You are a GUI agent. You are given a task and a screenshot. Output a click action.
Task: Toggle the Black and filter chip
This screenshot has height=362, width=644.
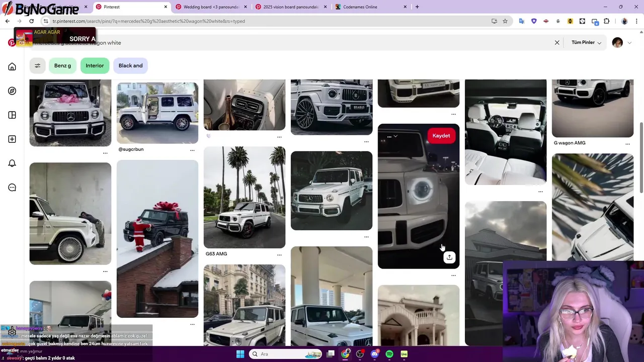click(x=130, y=65)
